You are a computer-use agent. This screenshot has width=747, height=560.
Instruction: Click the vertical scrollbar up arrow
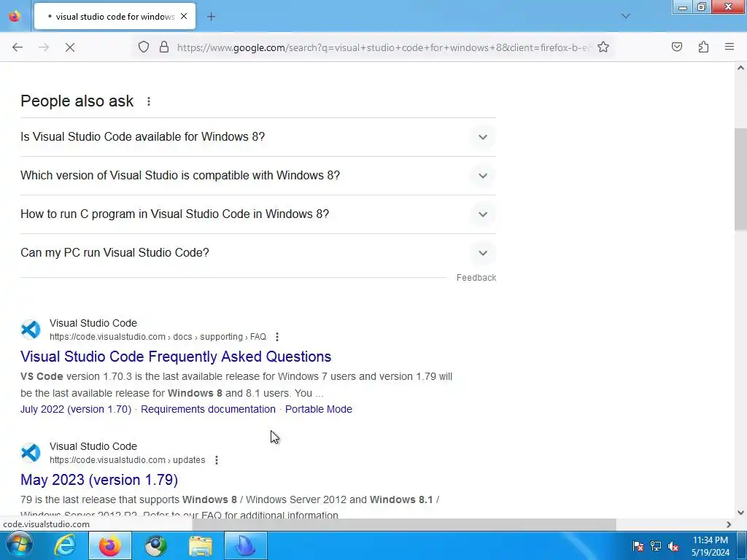point(740,68)
